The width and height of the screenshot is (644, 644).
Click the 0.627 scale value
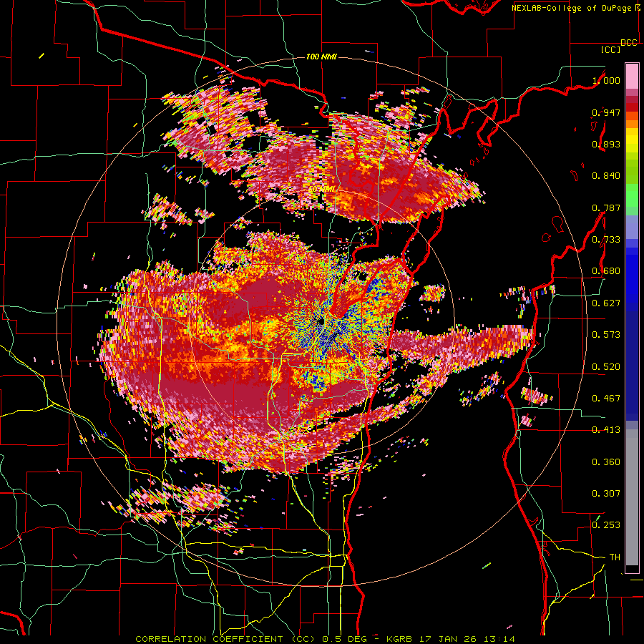pyautogui.click(x=606, y=303)
